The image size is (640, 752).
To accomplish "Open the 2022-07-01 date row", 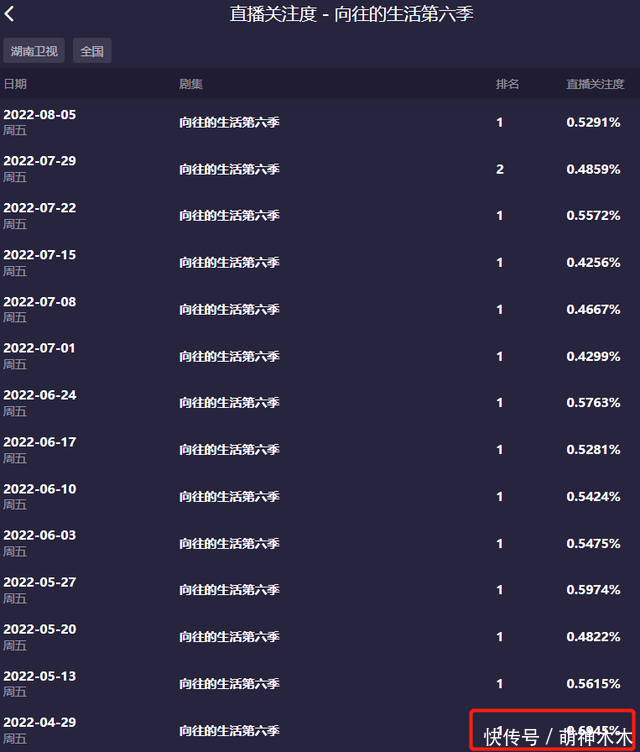I will click(x=39, y=348).
